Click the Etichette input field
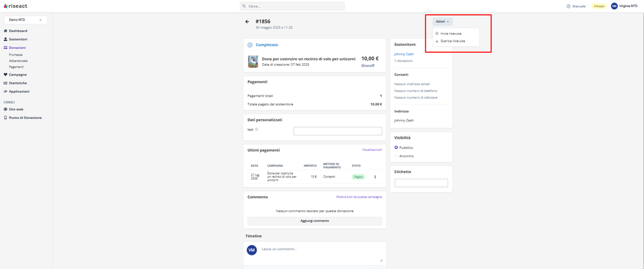 (x=421, y=183)
